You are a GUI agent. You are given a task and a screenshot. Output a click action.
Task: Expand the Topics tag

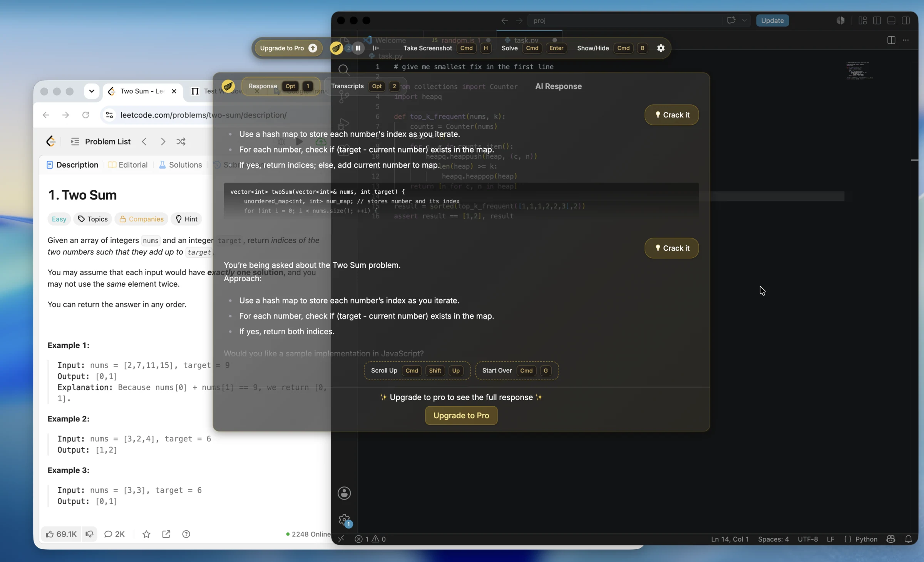point(93,219)
